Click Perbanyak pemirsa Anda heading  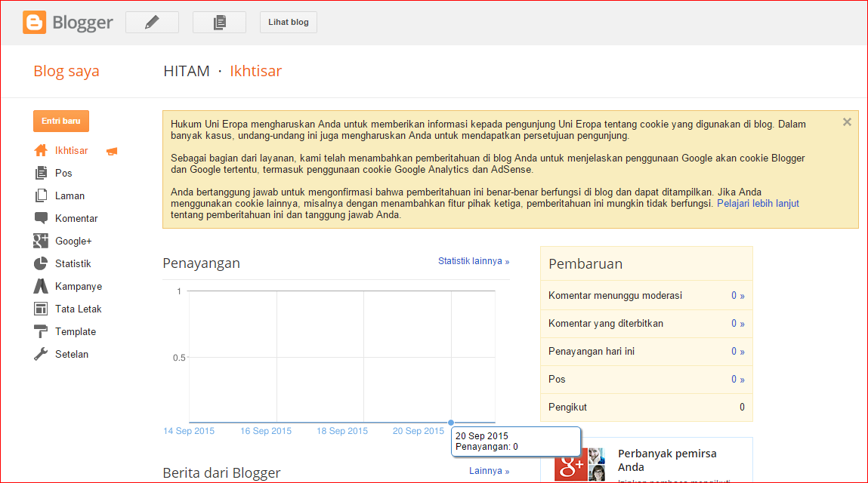point(667,460)
